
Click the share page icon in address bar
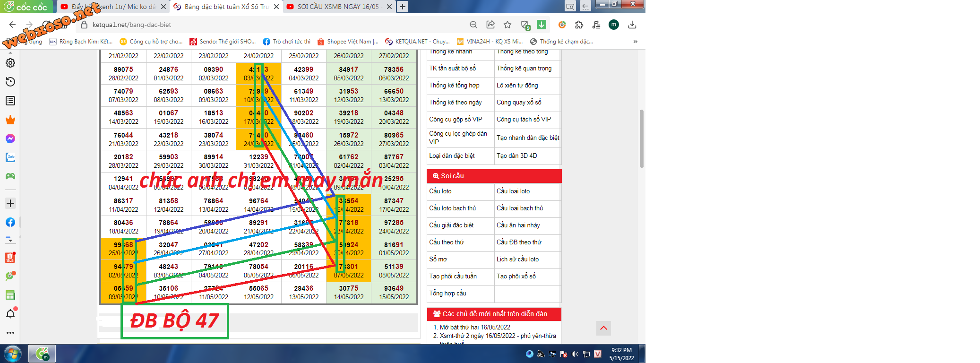(x=490, y=25)
